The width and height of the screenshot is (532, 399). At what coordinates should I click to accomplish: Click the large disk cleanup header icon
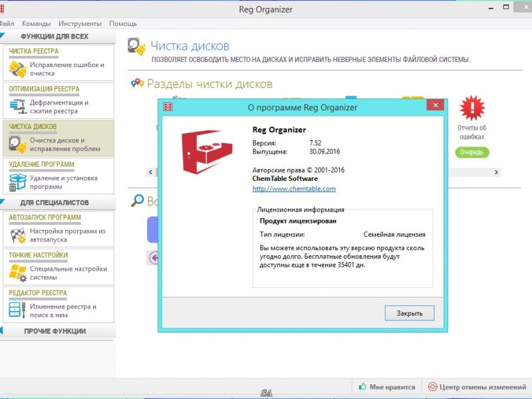137,47
